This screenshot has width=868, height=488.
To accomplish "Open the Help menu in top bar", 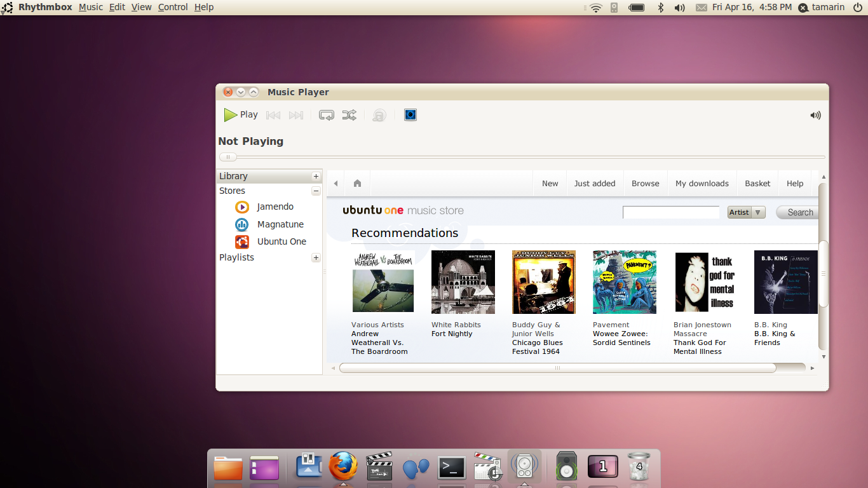I will click(204, 7).
